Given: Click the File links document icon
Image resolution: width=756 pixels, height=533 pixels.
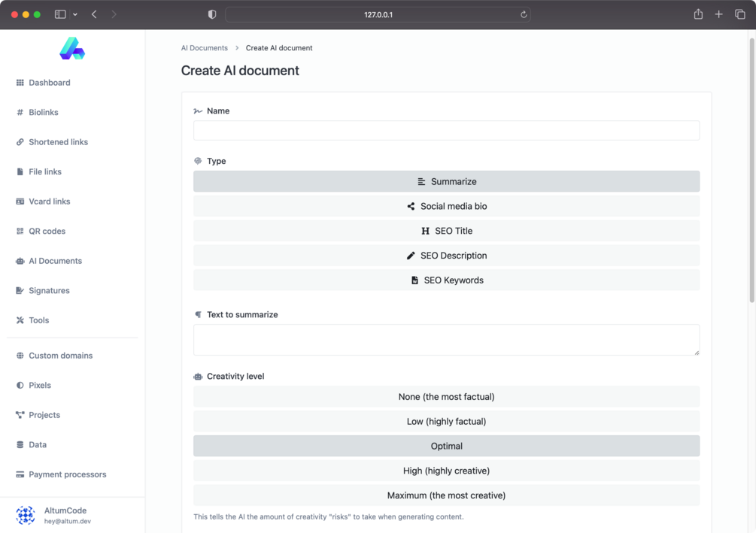Looking at the screenshot, I should click(20, 172).
